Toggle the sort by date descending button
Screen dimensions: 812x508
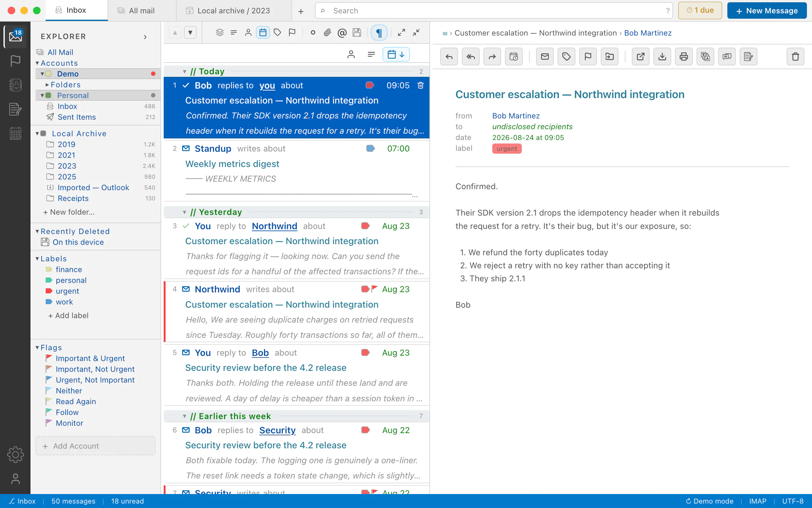[x=396, y=54]
